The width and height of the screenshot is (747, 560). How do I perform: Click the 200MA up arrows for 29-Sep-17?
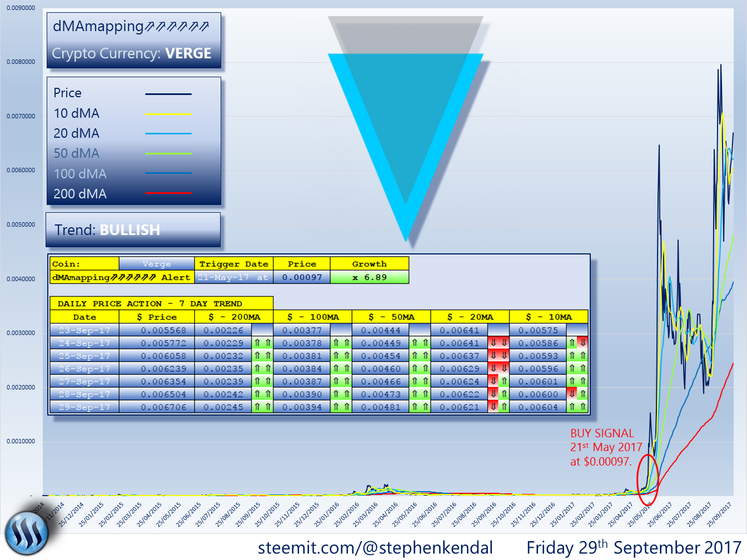262,407
